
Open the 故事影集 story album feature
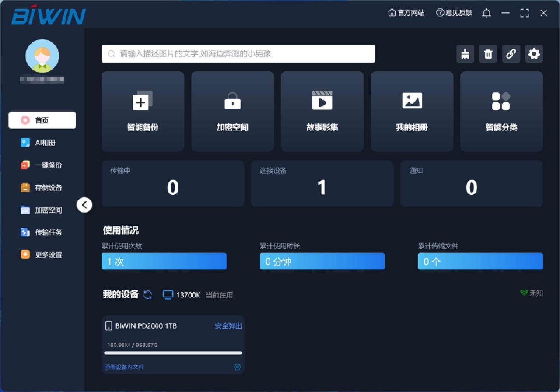pos(322,111)
